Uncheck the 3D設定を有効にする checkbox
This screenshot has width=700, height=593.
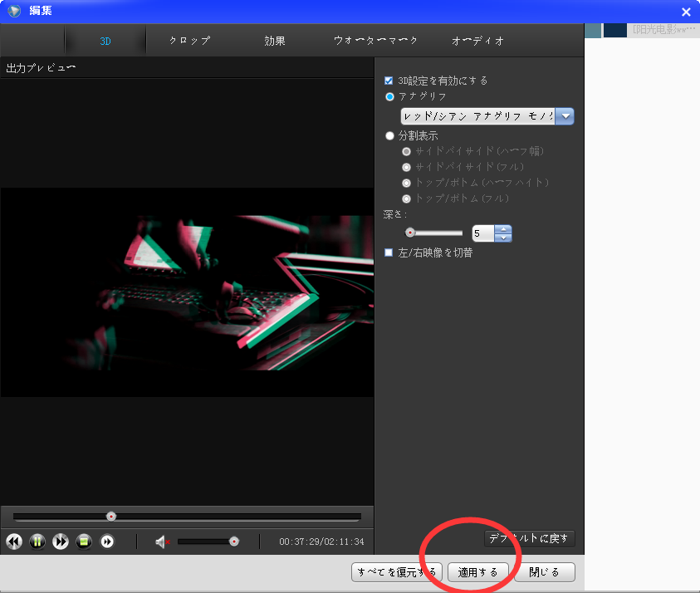click(389, 81)
